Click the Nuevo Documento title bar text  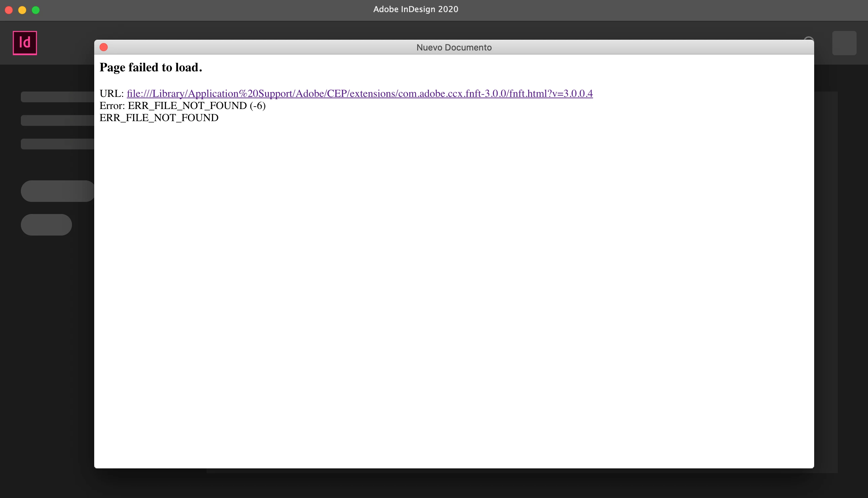pyautogui.click(x=454, y=47)
